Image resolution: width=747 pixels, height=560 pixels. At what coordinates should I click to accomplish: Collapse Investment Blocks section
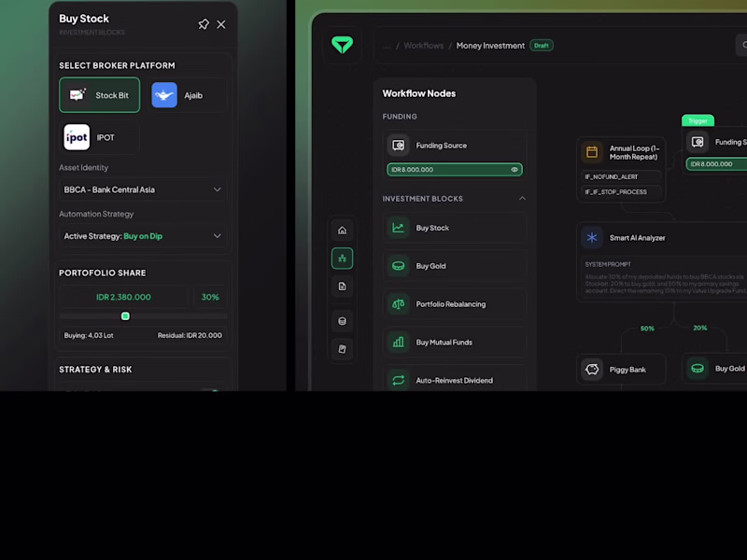(x=522, y=199)
